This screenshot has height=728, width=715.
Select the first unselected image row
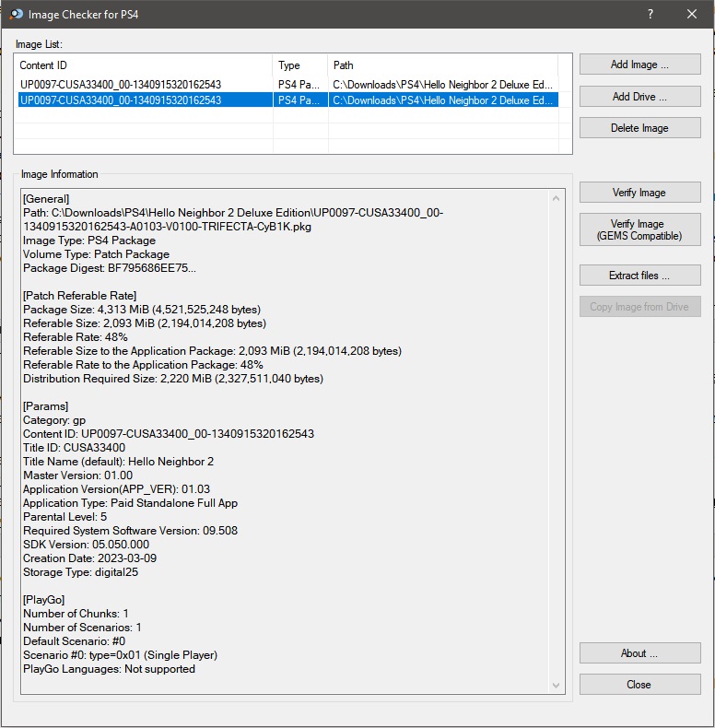click(x=287, y=85)
